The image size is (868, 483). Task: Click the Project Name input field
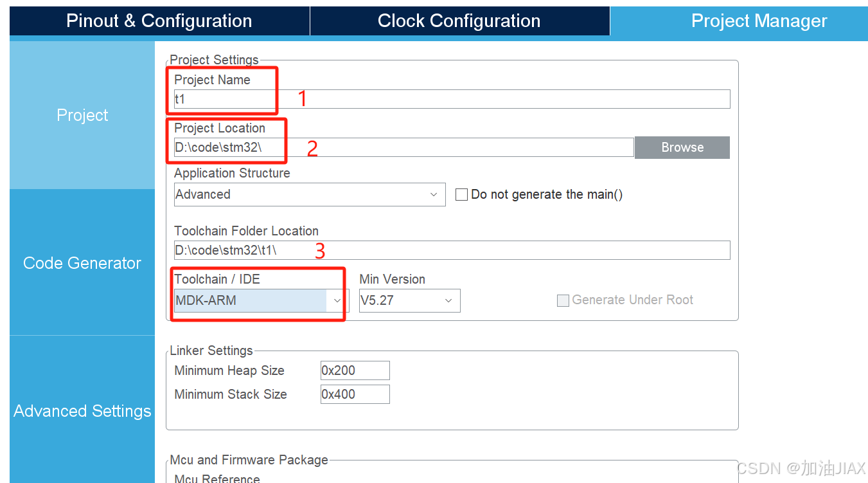point(452,99)
